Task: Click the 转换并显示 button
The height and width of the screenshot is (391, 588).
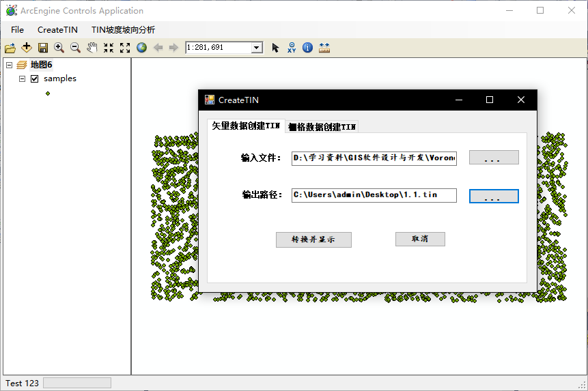Action: [x=313, y=240]
